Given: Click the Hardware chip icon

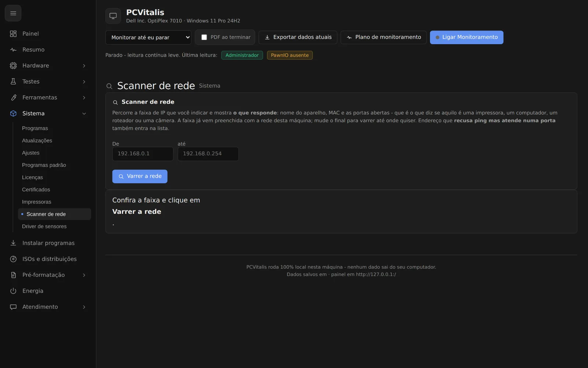Looking at the screenshot, I should (13, 66).
